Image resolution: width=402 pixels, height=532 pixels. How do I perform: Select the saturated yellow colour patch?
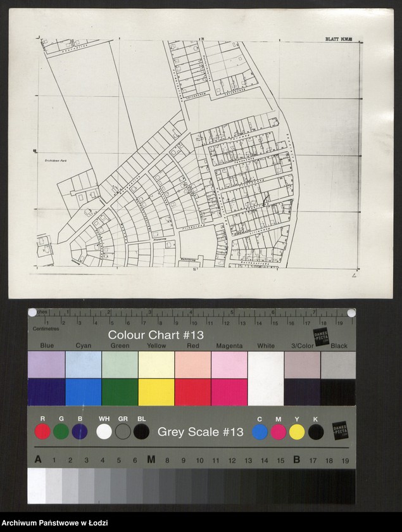pos(156,392)
